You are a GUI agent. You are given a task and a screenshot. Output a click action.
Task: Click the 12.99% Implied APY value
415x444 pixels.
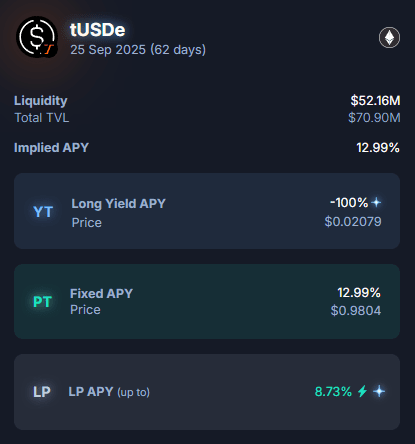[x=378, y=148]
